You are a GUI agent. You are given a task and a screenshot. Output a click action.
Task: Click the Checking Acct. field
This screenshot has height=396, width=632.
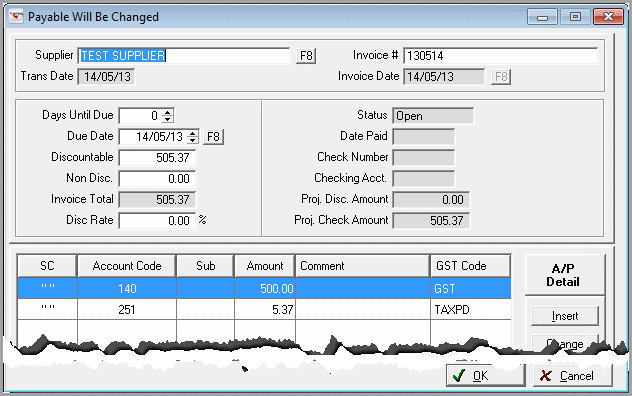pyautogui.click(x=424, y=179)
